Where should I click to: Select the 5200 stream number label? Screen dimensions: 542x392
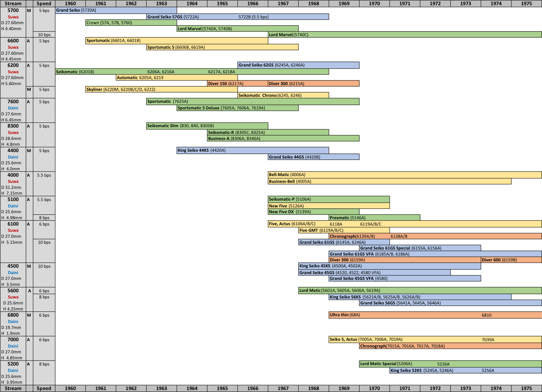point(13,364)
